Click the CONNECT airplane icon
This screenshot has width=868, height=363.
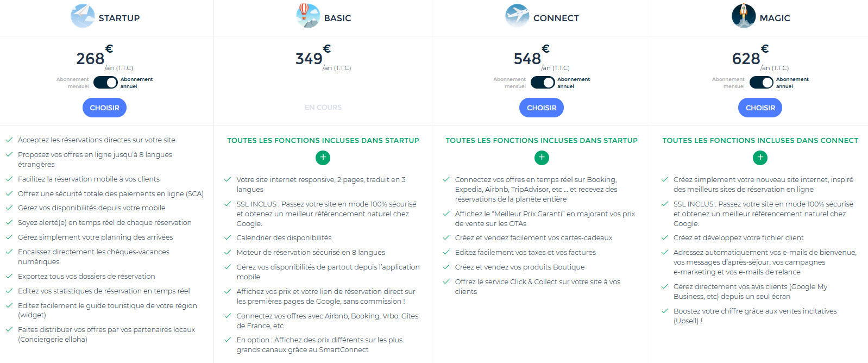[x=517, y=16]
